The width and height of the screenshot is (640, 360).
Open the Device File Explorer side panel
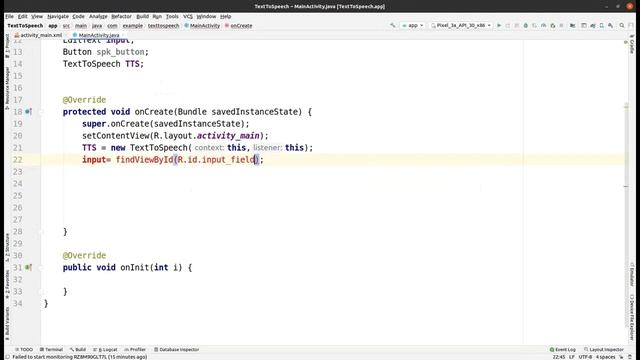[x=631, y=317]
